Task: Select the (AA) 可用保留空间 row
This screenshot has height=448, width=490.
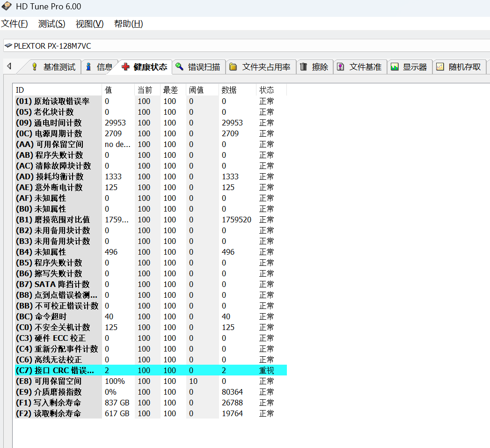Action: (x=151, y=145)
